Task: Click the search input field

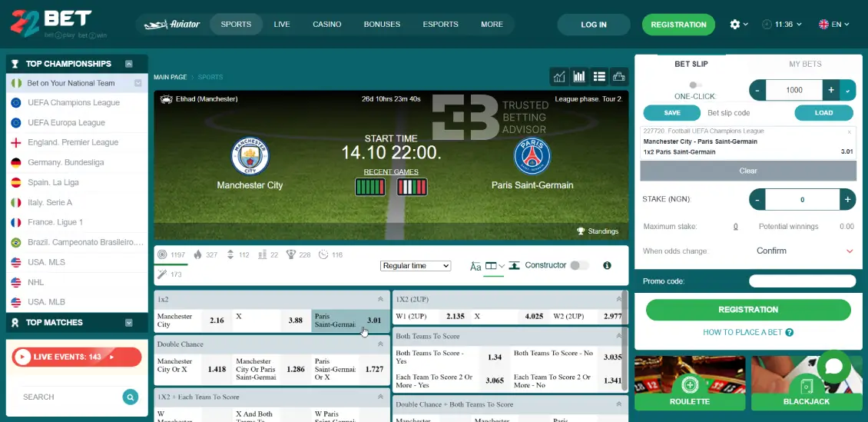Action: pos(69,397)
